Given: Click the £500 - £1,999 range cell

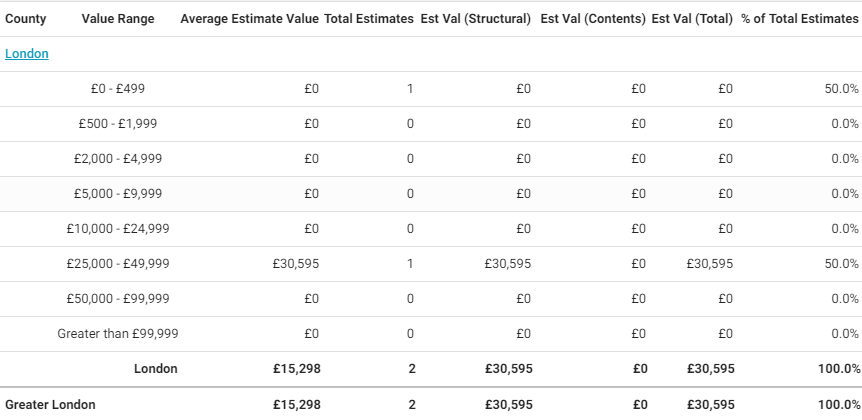Looking at the screenshot, I should click(118, 124).
